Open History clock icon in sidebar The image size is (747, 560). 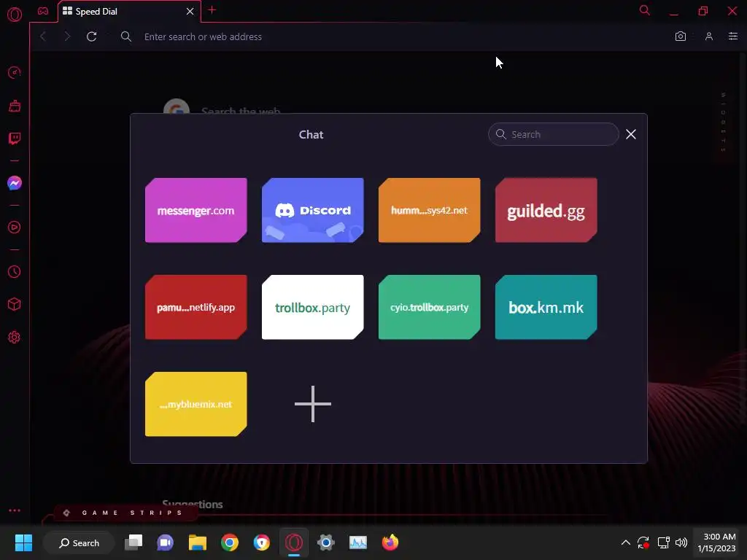tap(15, 271)
